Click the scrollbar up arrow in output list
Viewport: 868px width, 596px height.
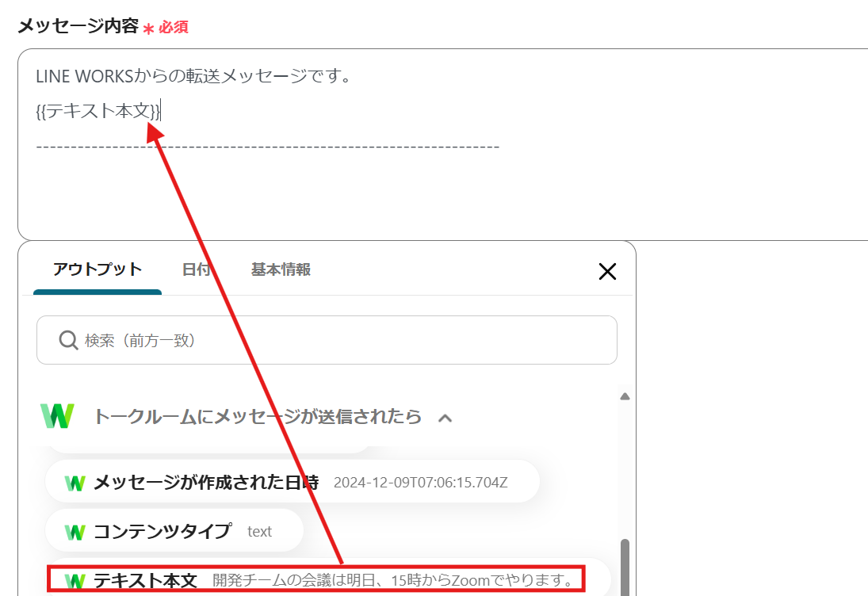[625, 396]
